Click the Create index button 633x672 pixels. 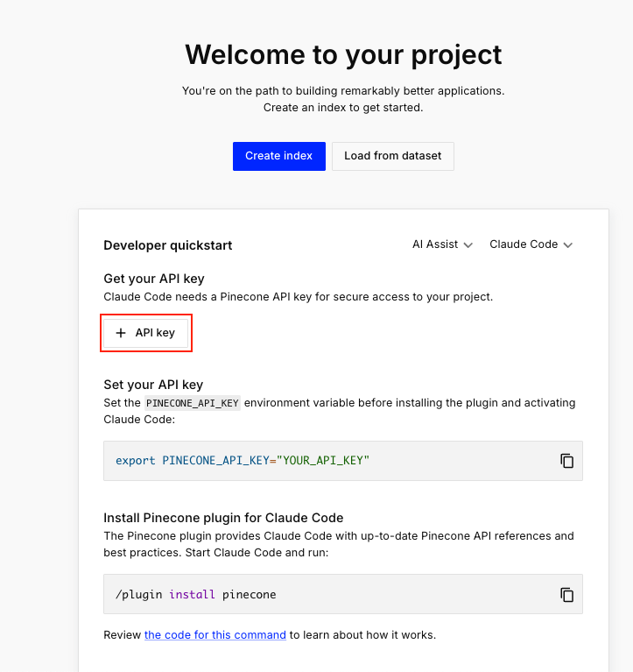278,156
